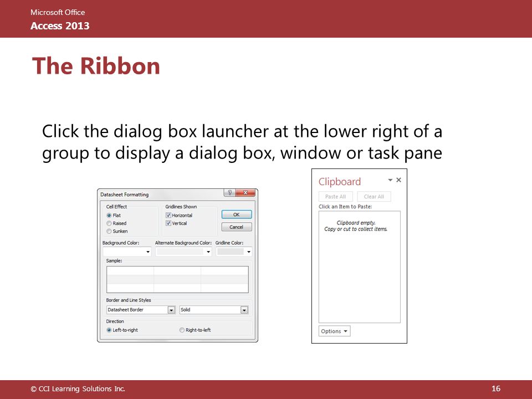532x399 pixels.
Task: Click the Sample preview grid
Action: (x=177, y=279)
